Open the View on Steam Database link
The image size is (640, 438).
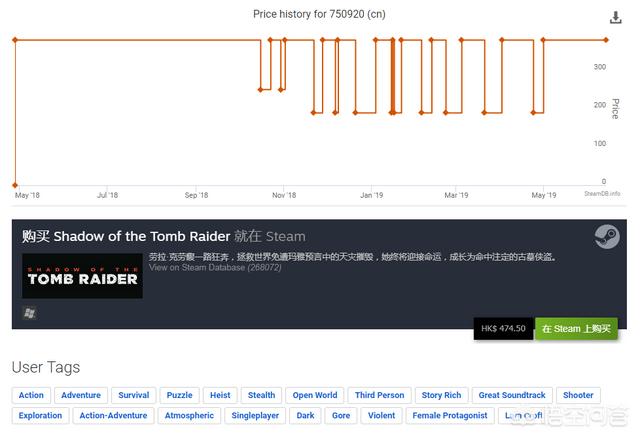[215, 268]
